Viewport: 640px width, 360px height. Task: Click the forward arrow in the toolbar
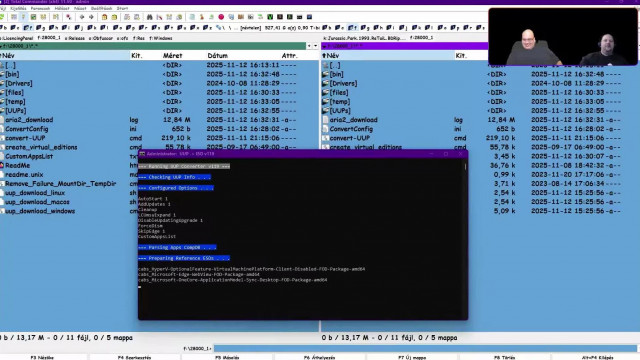coord(91,17)
